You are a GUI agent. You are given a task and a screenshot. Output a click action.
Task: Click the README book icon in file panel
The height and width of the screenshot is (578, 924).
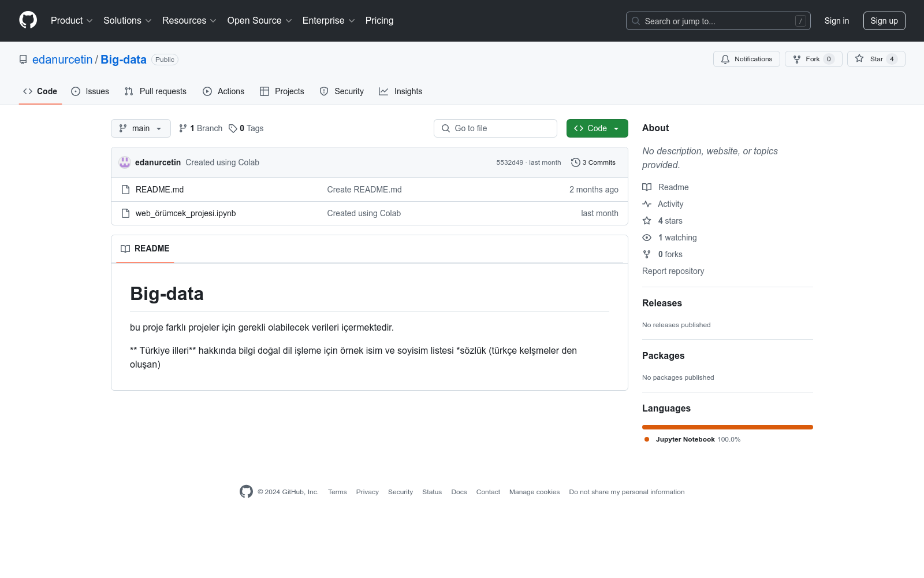[x=125, y=249]
